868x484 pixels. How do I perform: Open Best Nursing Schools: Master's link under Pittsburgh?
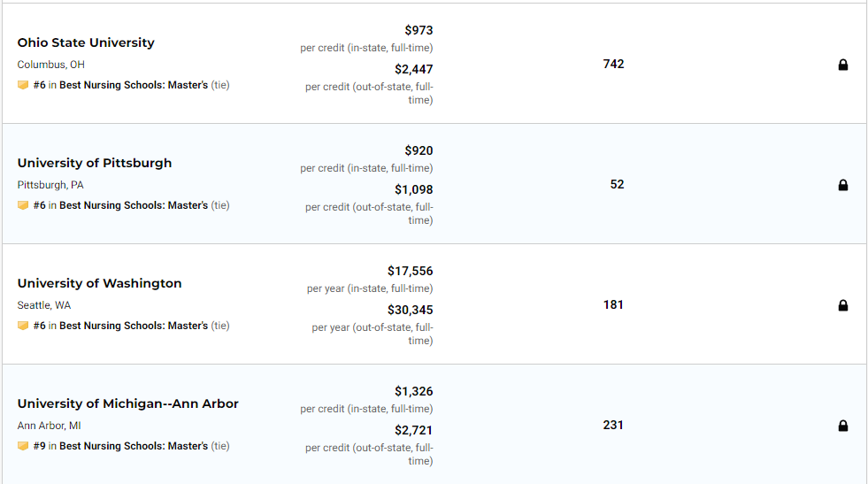[x=134, y=205]
